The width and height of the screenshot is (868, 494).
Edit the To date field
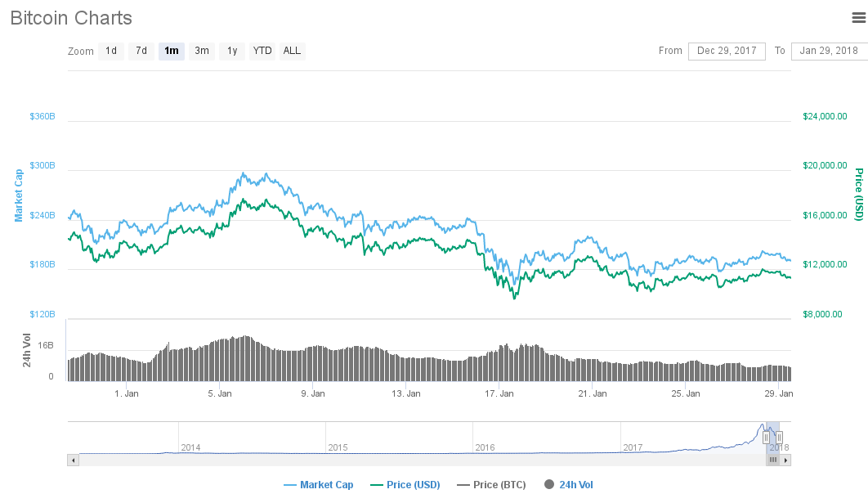click(x=829, y=51)
